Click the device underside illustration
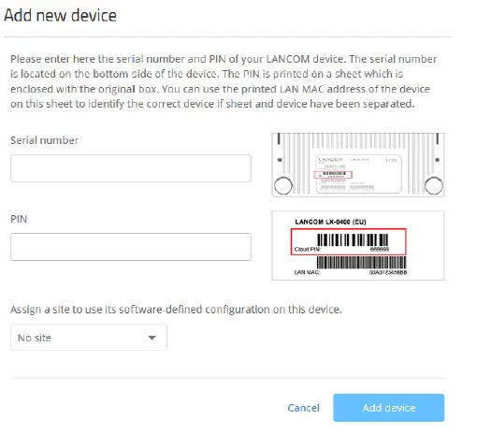477x448 pixels. coord(358,165)
